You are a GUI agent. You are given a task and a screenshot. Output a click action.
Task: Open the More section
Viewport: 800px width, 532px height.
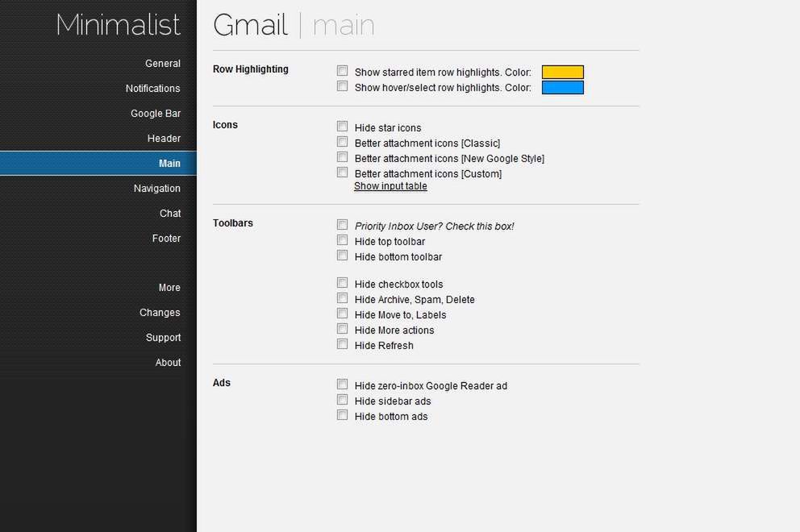169,288
